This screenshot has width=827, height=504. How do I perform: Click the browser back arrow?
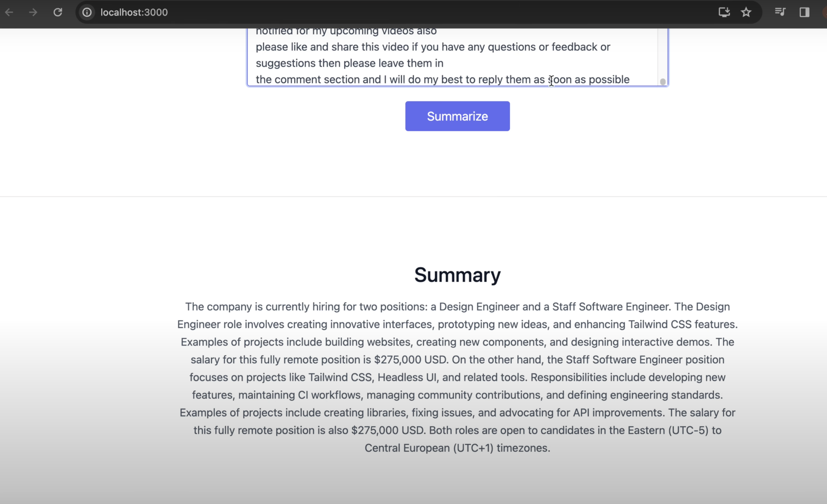9,13
